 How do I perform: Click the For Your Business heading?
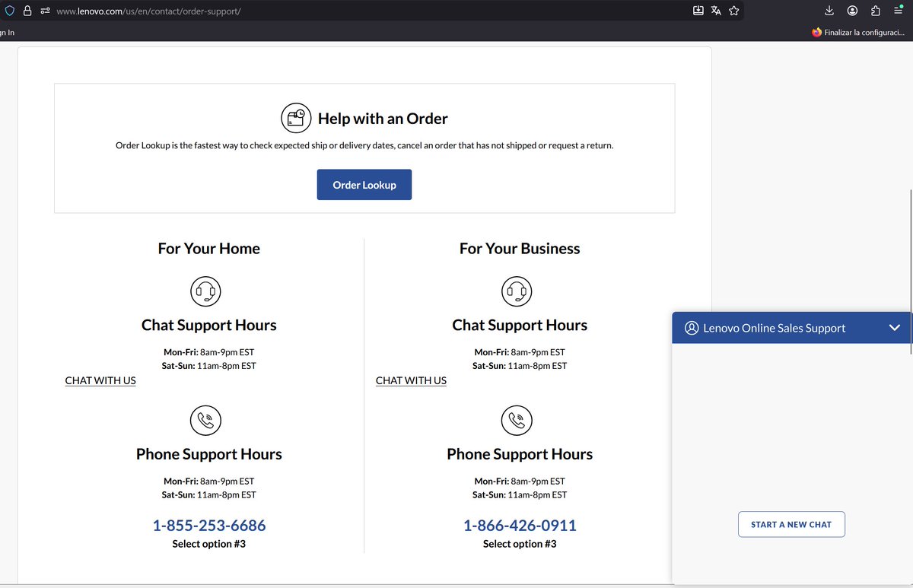(x=520, y=249)
